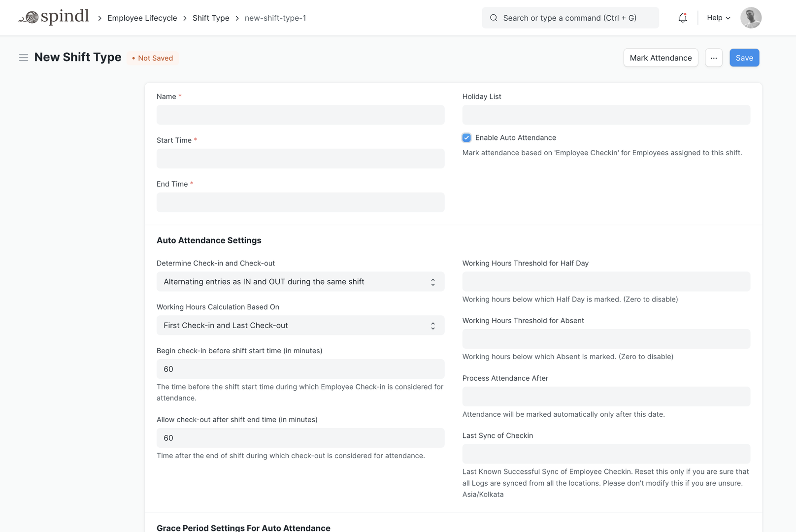Open the sidebar toggle beside New Shift Type
Screen dimensions: 796x532
point(23,57)
